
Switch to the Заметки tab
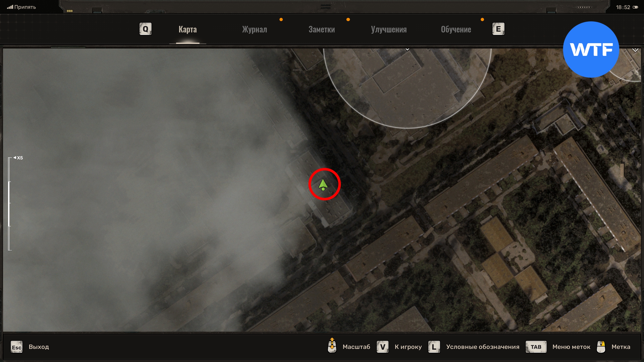point(321,29)
